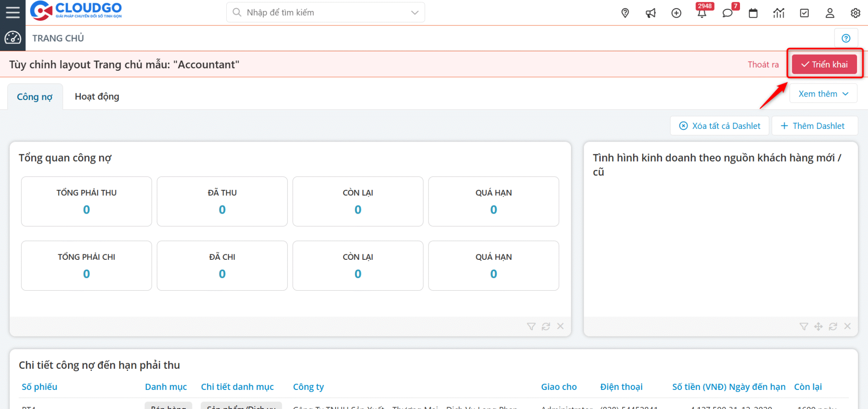Sort by the Số phiếu column header
The image size is (868, 409).
tap(39, 387)
